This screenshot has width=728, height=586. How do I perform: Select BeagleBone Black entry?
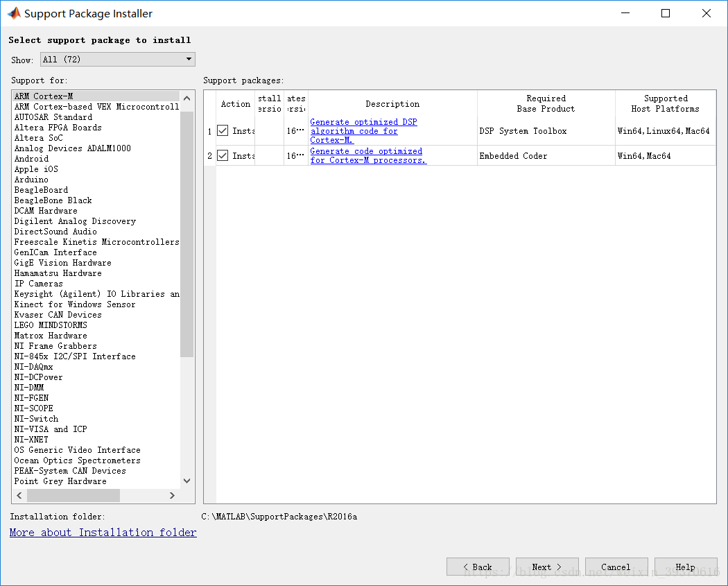(96, 200)
